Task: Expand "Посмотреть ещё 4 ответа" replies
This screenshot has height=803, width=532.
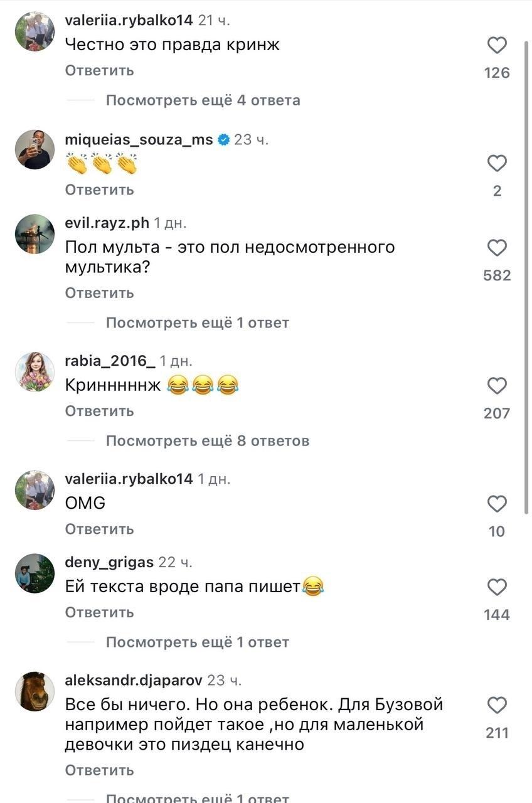Action: point(203,100)
